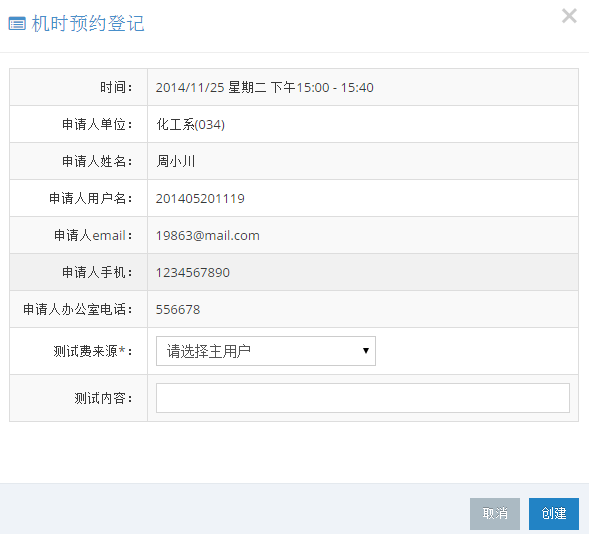The height and width of the screenshot is (534, 589).
Task: Click the 测试内容 field label
Action: (x=103, y=398)
